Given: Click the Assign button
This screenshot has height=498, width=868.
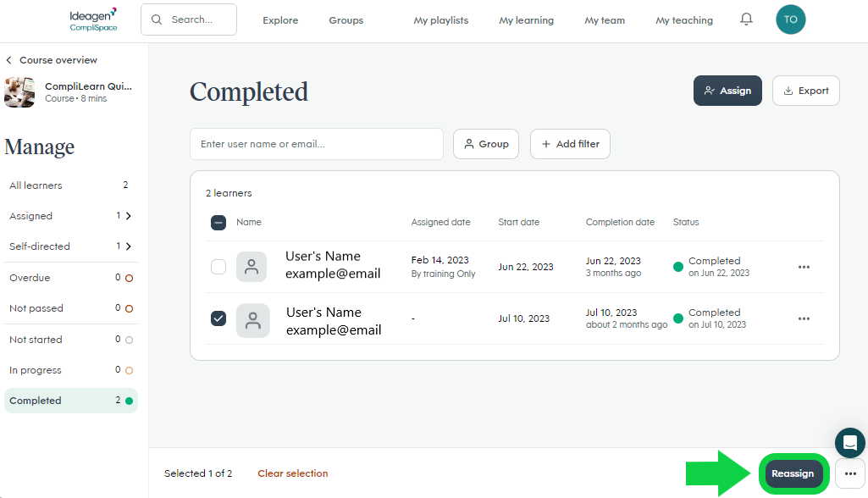Looking at the screenshot, I should [x=727, y=91].
